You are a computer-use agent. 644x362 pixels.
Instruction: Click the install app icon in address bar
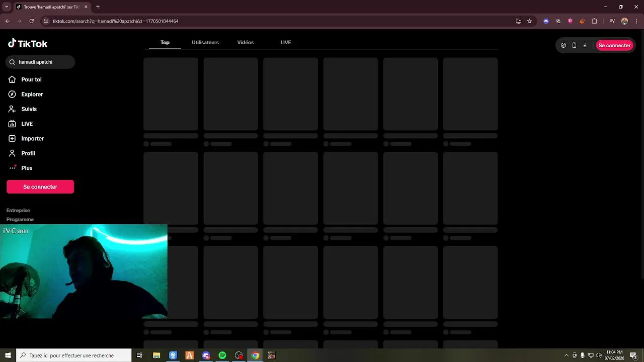tap(518, 21)
